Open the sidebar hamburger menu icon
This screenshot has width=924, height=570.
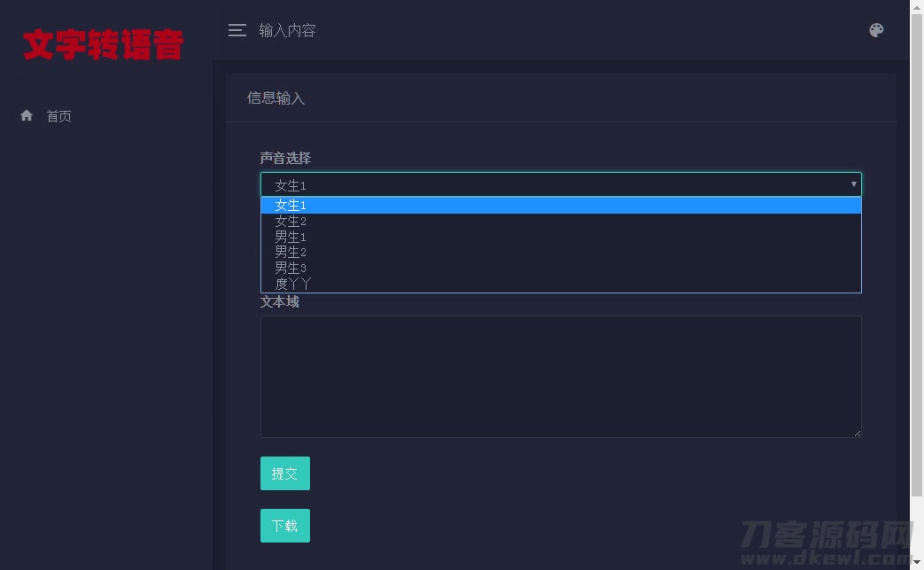(237, 29)
